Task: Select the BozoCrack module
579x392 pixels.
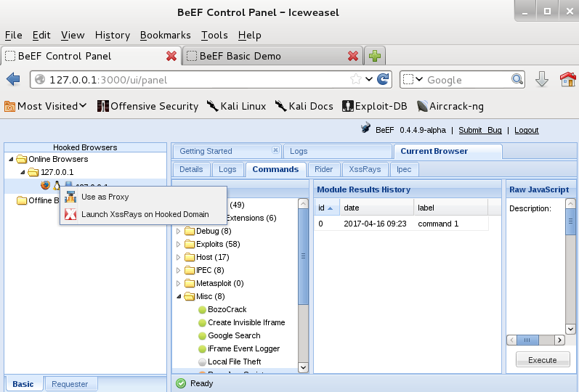Action: [227, 309]
